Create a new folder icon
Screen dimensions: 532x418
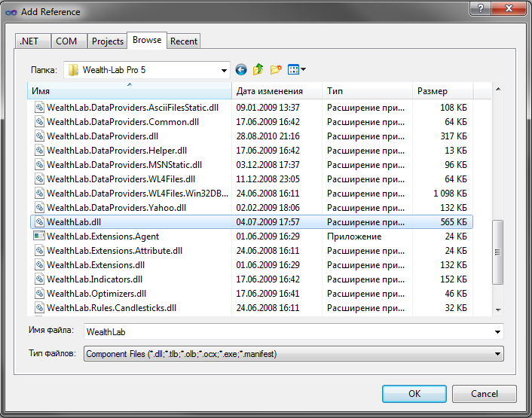point(276,69)
